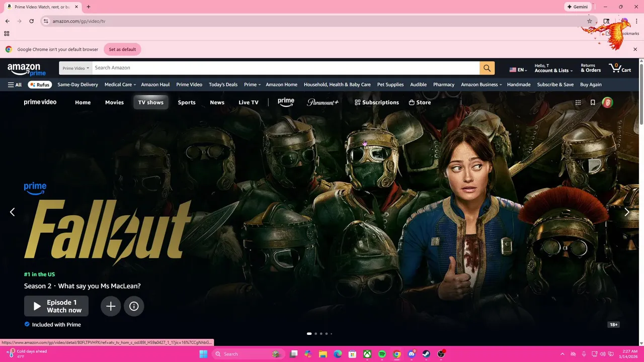Open Gemini in Chrome
Screen dimensions: 644x362
pos(578,7)
